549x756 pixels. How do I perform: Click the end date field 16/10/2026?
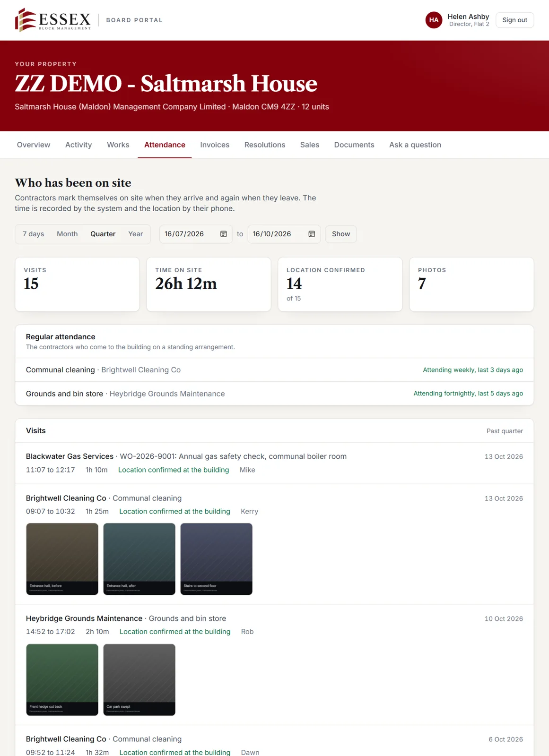tap(284, 234)
